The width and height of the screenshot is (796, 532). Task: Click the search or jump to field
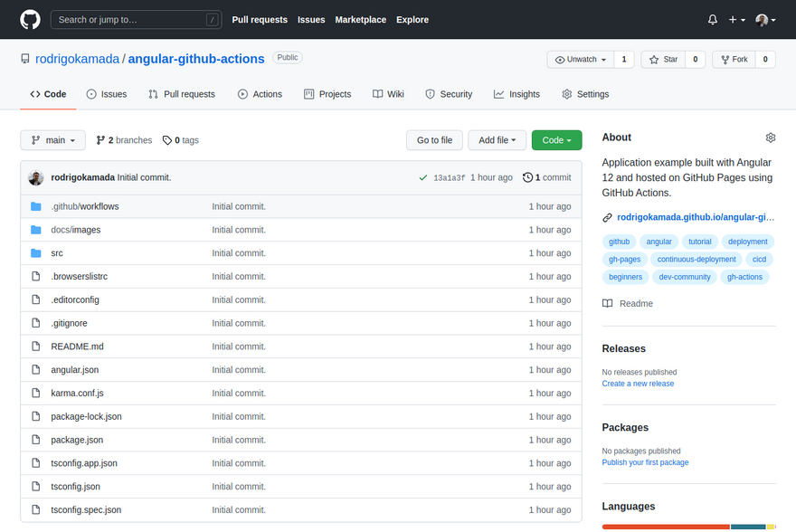[136, 20]
